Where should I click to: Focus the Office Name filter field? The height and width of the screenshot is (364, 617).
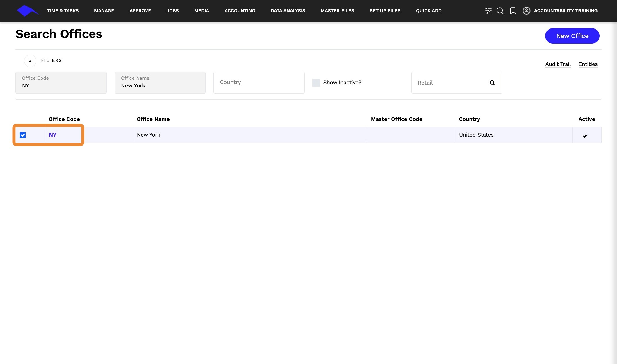(x=160, y=83)
